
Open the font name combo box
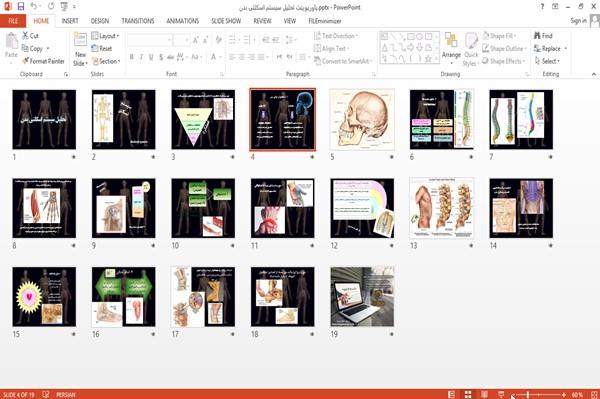(x=149, y=40)
